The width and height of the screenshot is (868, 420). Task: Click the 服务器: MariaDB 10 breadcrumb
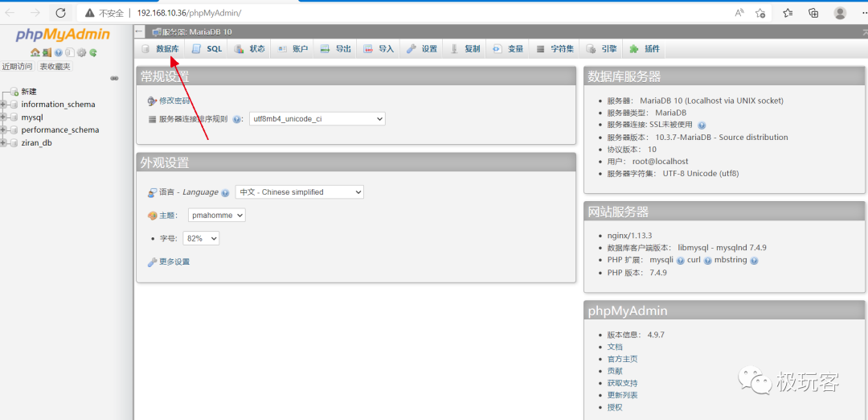click(x=197, y=32)
